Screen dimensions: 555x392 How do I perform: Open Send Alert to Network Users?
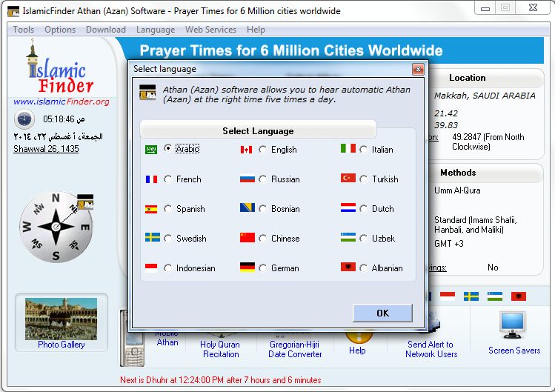(x=431, y=349)
